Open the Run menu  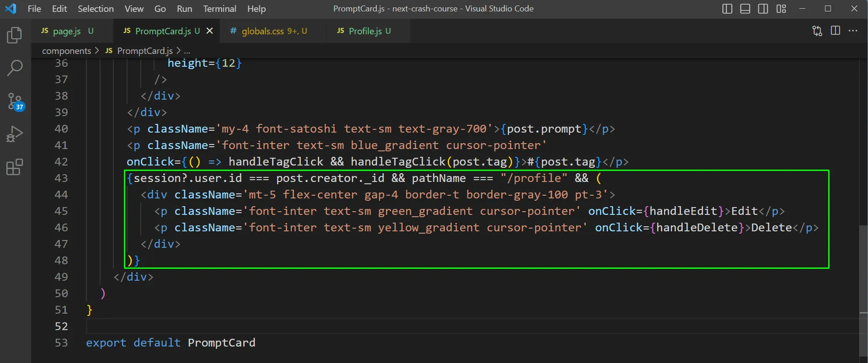point(184,9)
